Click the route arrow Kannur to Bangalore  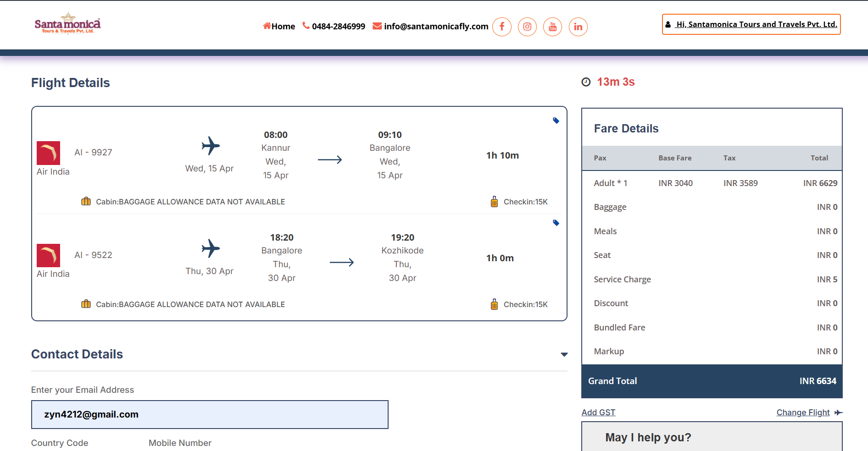coord(330,159)
